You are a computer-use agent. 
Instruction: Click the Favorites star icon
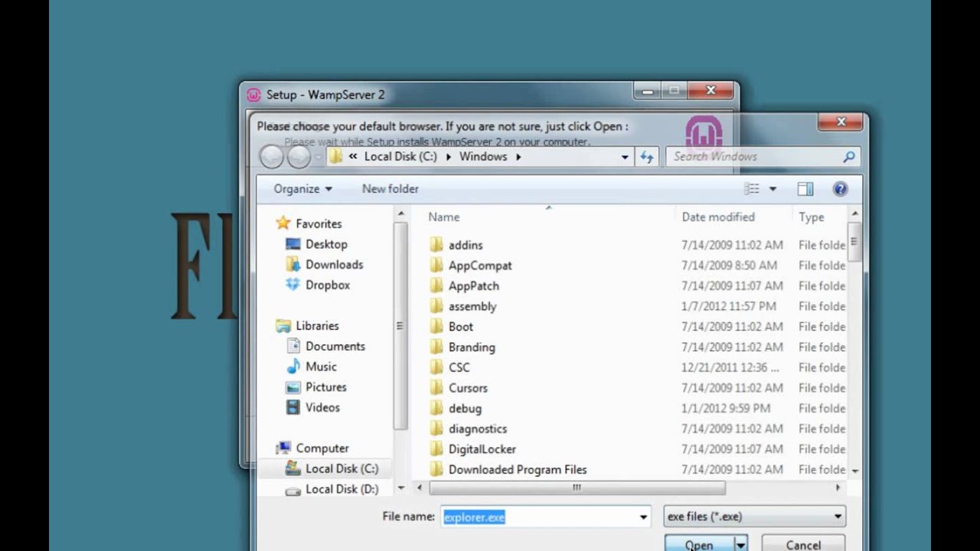pos(283,223)
